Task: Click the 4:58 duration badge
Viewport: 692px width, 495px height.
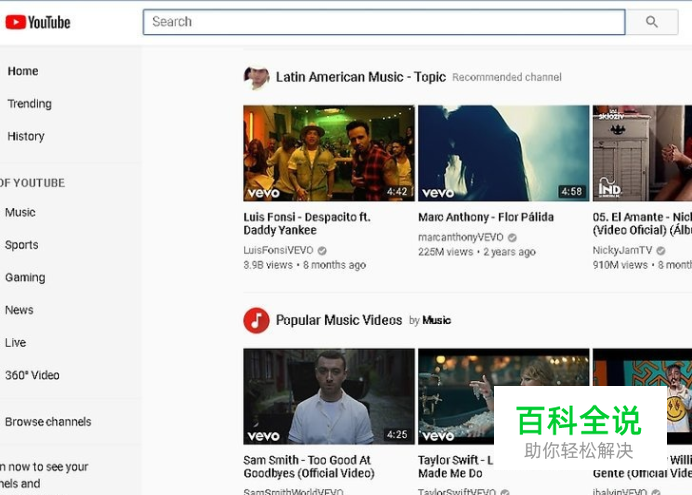Action: pos(572,191)
